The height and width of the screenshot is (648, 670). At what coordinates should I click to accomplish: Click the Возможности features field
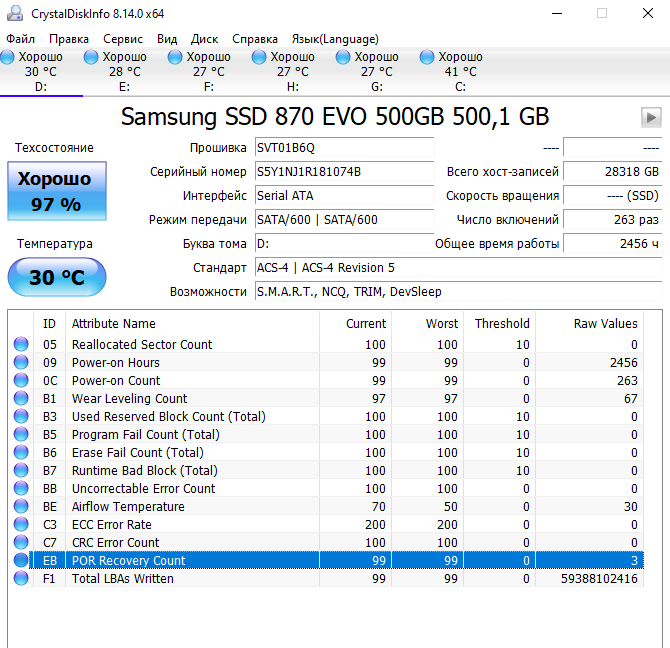click(x=458, y=291)
